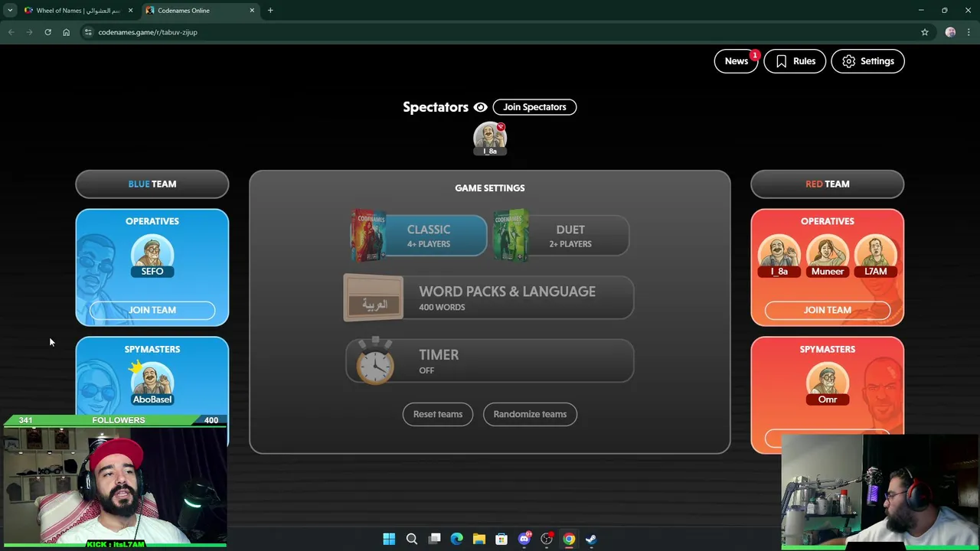Click the site information icon in address bar

pyautogui.click(x=88, y=32)
